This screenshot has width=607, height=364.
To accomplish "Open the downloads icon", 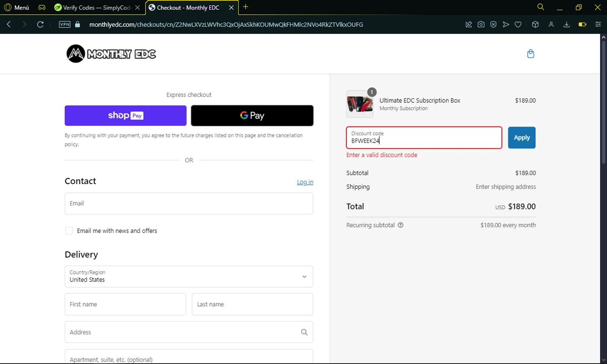I will (567, 24).
